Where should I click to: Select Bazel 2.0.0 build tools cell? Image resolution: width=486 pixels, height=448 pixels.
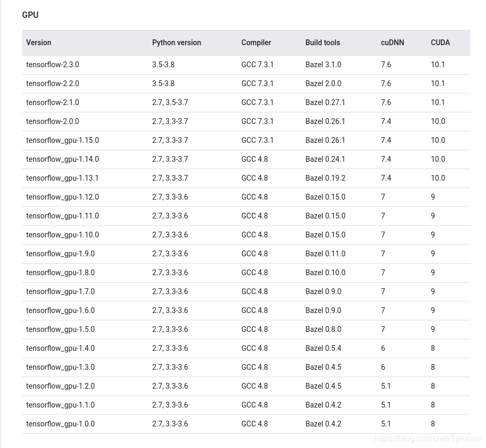pyautogui.click(x=323, y=84)
